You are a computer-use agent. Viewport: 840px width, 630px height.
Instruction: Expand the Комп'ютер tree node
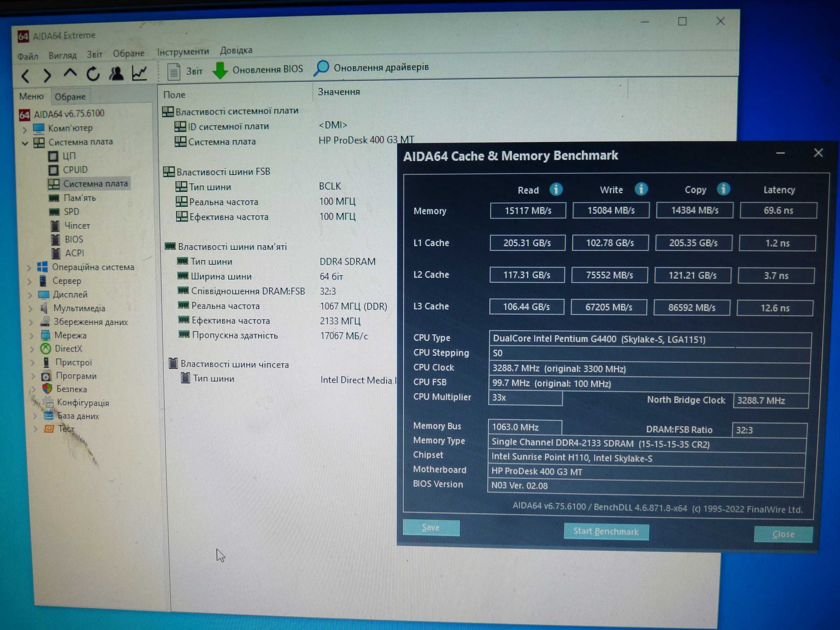coord(25,130)
